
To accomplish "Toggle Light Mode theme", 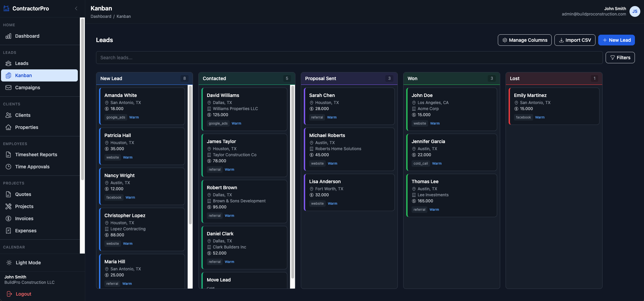I will (x=28, y=263).
